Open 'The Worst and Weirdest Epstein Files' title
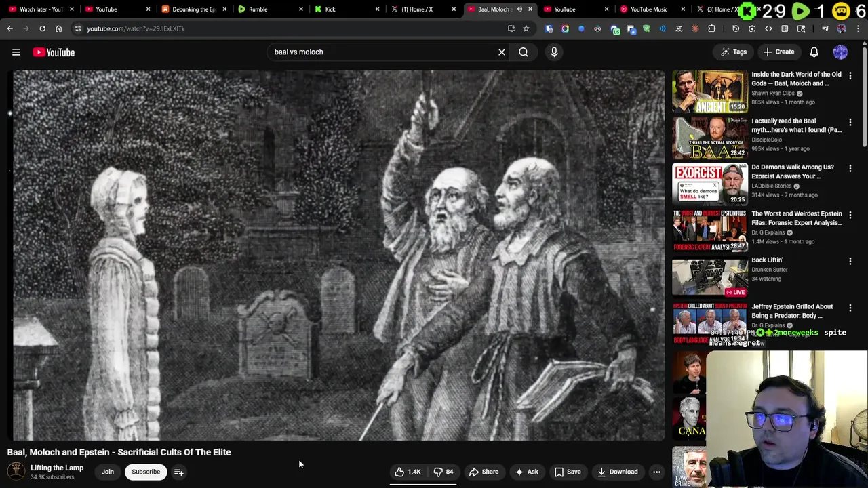 (797, 218)
